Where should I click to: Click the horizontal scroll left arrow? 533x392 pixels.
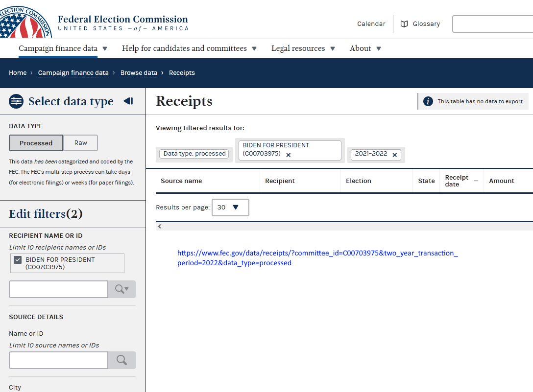160,226
